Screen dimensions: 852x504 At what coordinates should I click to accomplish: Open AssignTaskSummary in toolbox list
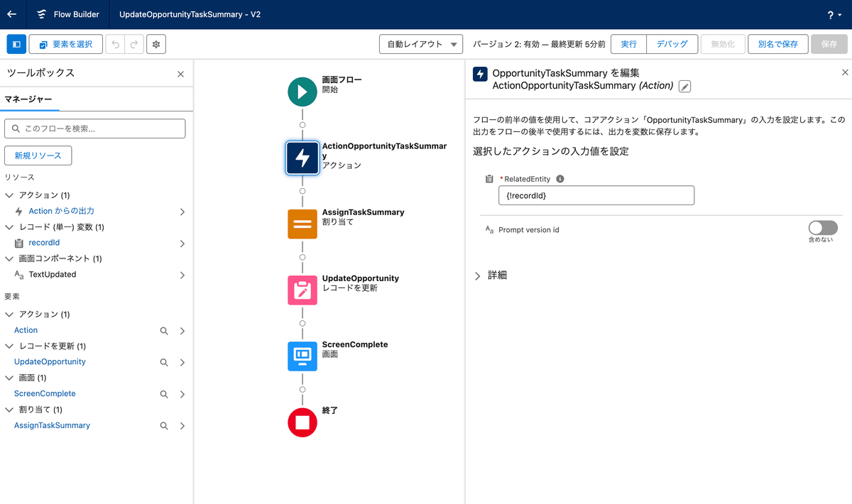[x=52, y=425]
